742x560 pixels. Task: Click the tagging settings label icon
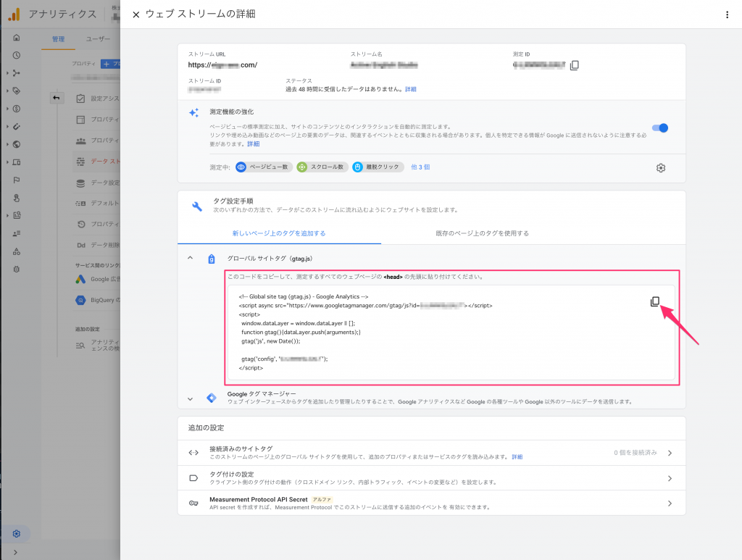[x=193, y=478]
